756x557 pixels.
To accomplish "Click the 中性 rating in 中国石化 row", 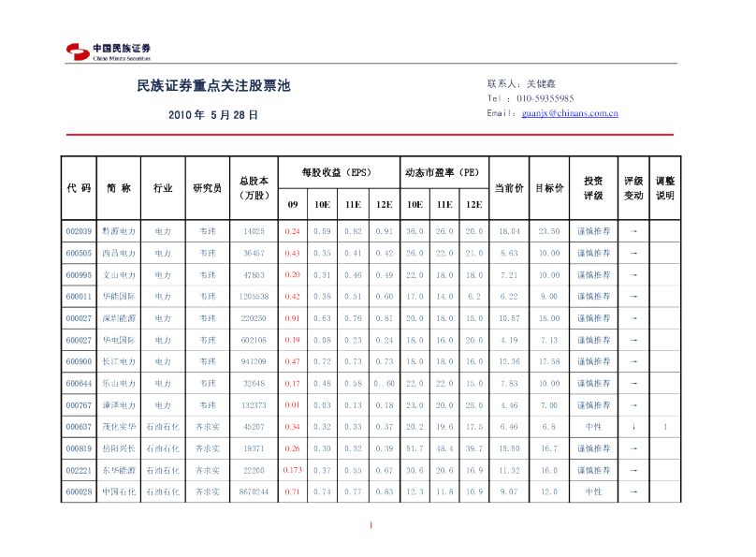I will pos(593,491).
